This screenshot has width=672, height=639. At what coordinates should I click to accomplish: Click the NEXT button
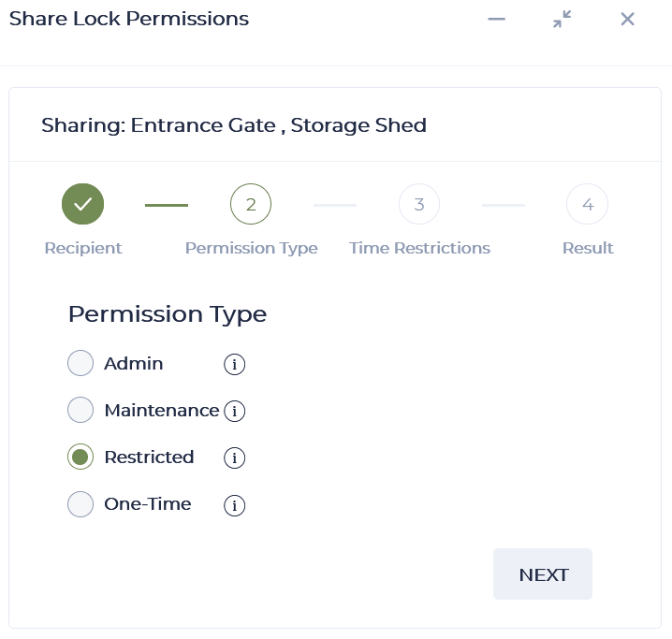coord(543,574)
